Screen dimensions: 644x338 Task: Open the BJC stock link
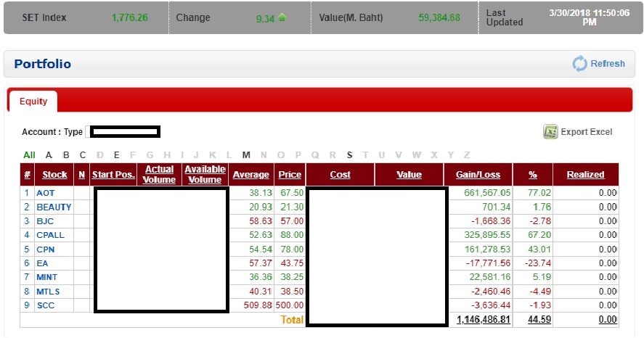(45, 221)
